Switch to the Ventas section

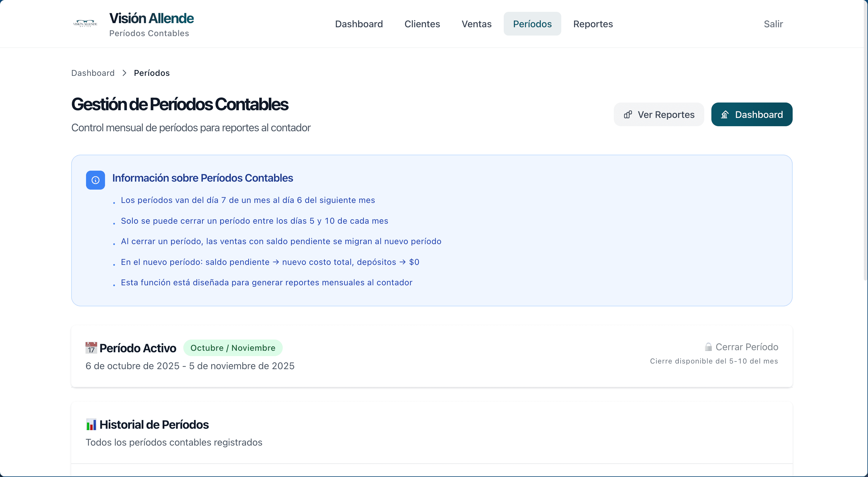(x=476, y=24)
